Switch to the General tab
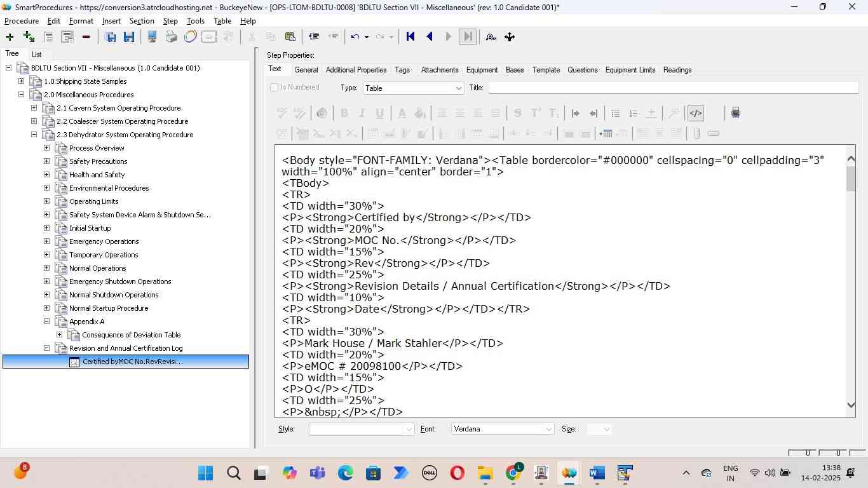The width and height of the screenshot is (868, 488). click(x=306, y=70)
